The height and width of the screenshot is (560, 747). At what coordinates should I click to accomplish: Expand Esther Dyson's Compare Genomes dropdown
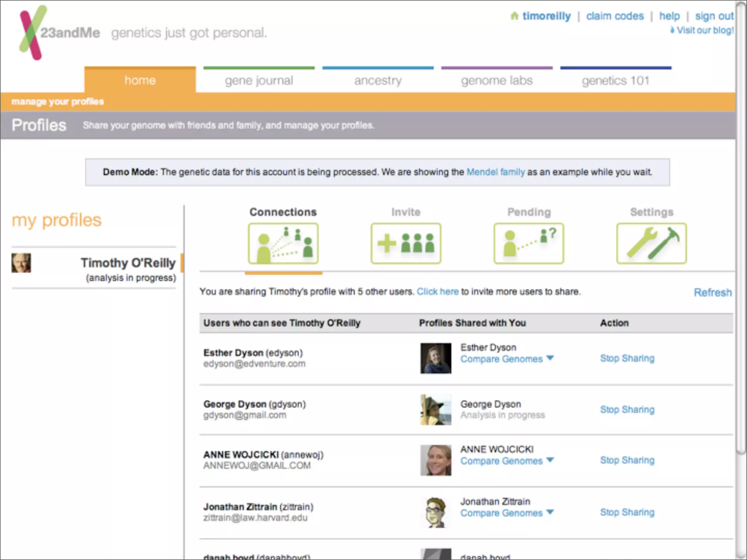coord(550,358)
